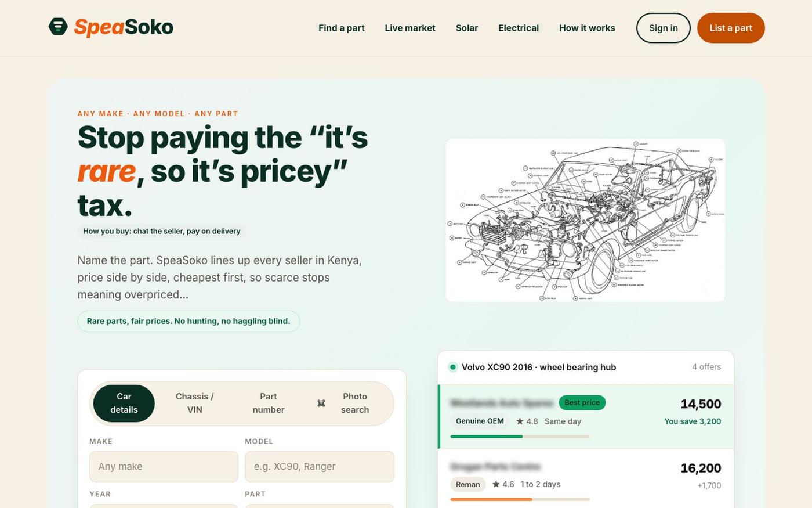Open the car wiring diagram image
The image size is (812, 508).
585,220
